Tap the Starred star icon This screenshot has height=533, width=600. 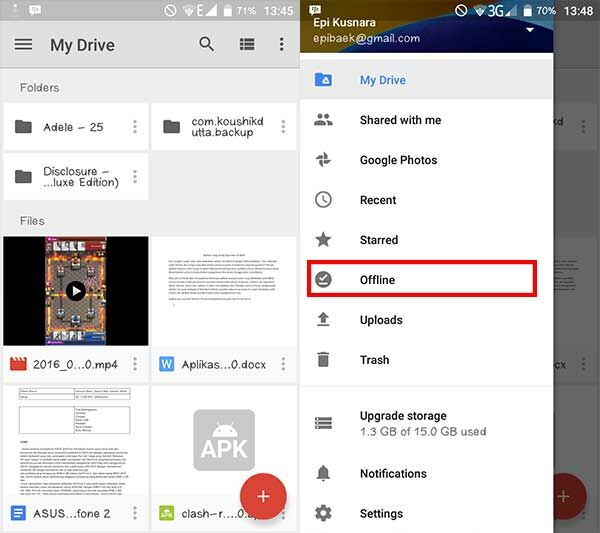tap(323, 240)
